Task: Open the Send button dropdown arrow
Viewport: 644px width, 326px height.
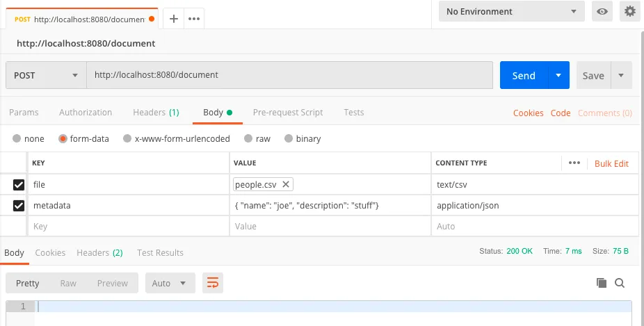Action: coord(558,75)
